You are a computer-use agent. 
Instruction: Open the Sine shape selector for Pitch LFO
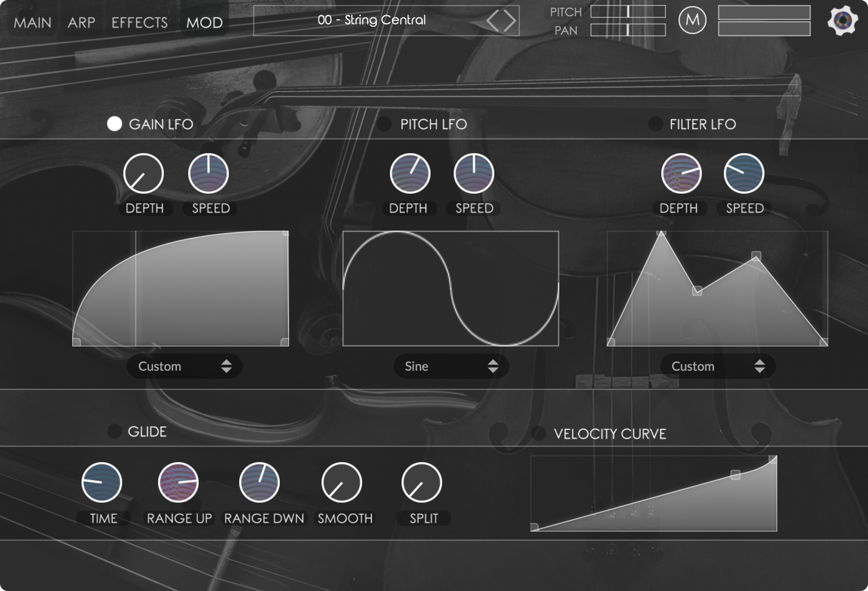point(450,366)
